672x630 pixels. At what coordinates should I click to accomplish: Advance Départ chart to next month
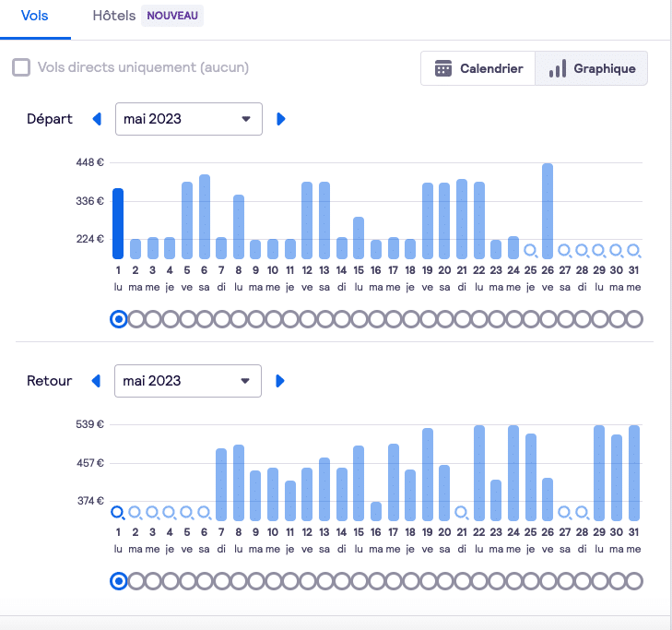(281, 119)
